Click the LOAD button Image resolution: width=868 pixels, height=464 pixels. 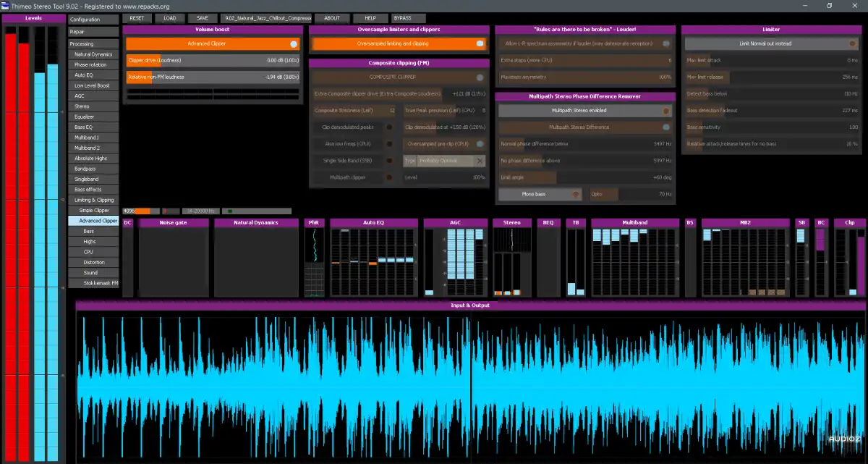tap(169, 18)
